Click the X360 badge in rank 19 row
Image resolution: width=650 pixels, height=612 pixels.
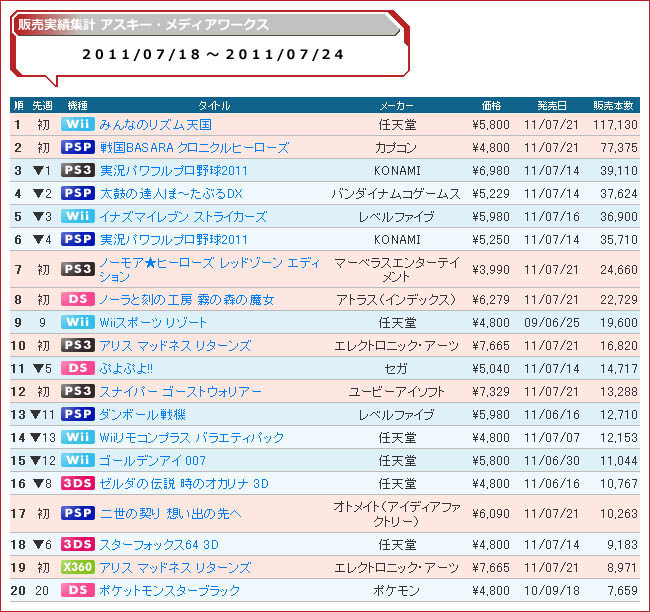click(x=78, y=567)
